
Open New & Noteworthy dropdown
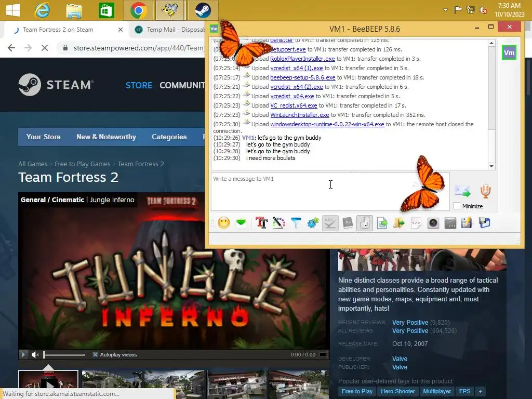point(106,137)
